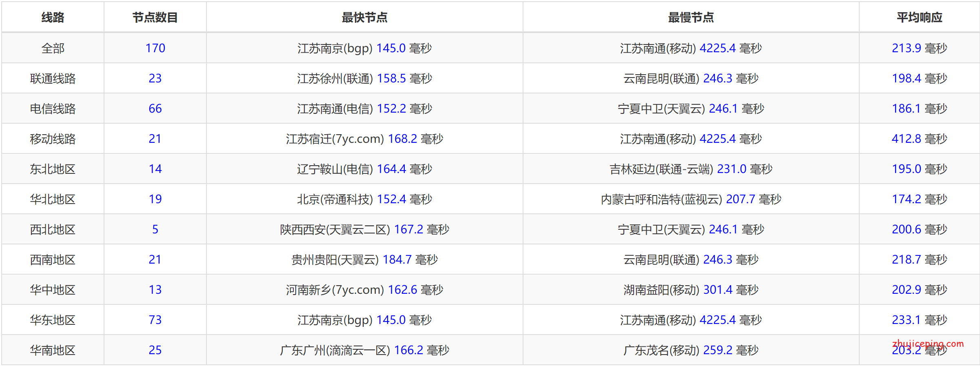This screenshot has height=366, width=980.
Task: Click node count 66 for 电信线路
Action: click(155, 109)
